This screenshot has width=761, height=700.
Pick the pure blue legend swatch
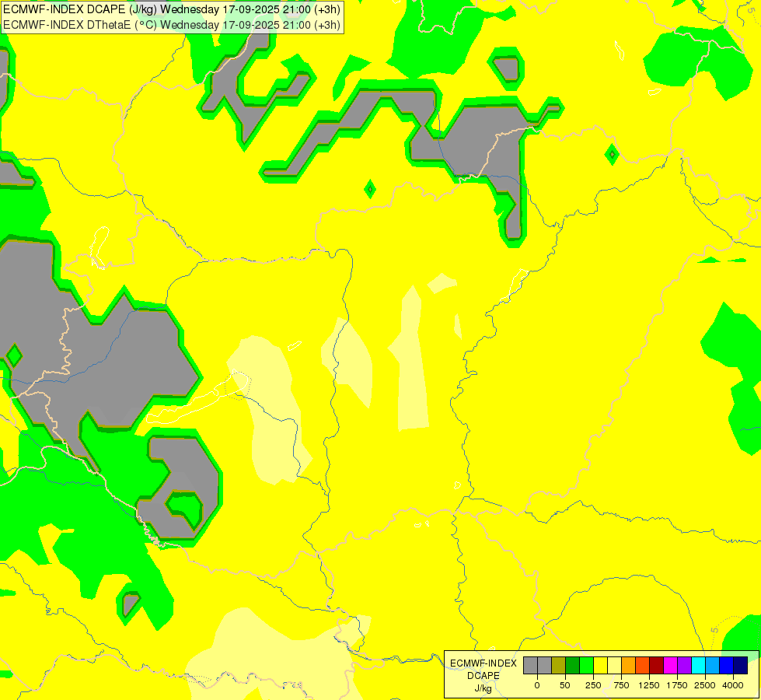pyautogui.click(x=727, y=665)
